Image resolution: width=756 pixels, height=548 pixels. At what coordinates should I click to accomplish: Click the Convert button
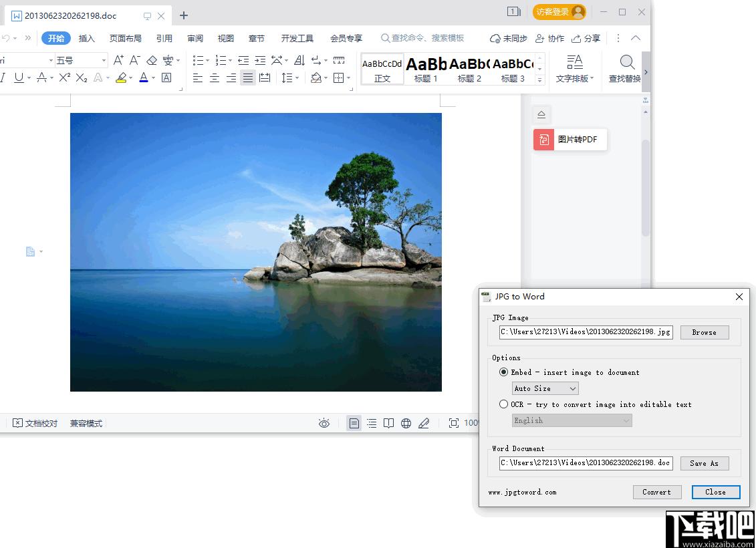(656, 492)
